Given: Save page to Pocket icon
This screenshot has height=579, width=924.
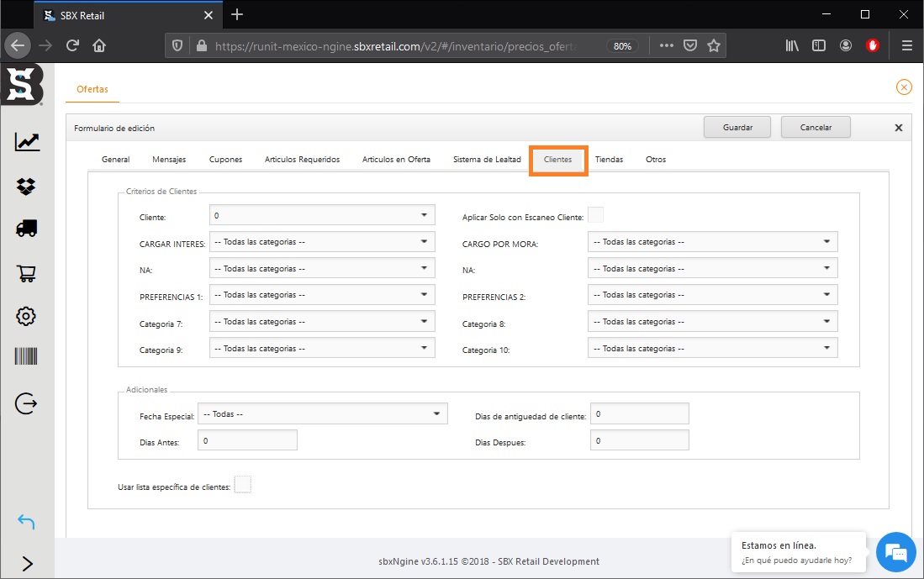Looking at the screenshot, I should pyautogui.click(x=690, y=45).
